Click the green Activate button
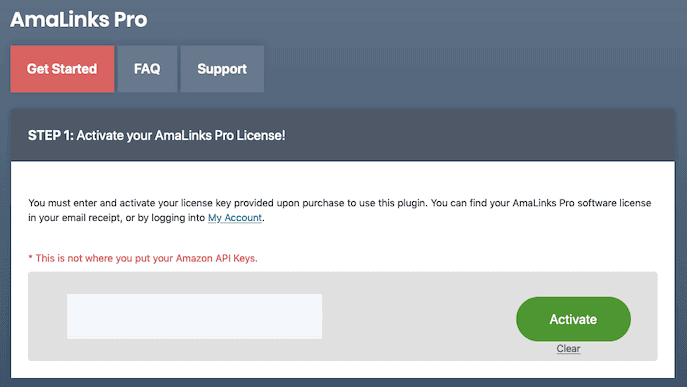This screenshot has width=687, height=387. pyautogui.click(x=573, y=319)
